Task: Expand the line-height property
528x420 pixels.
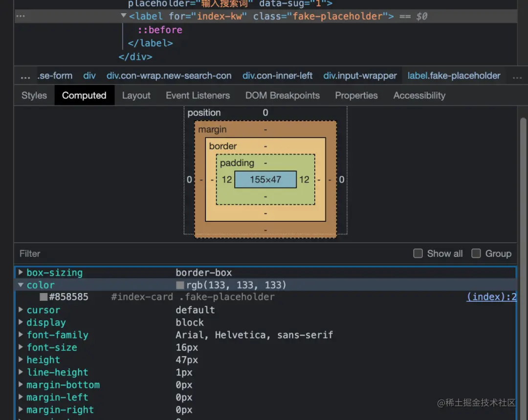Action: 21,372
